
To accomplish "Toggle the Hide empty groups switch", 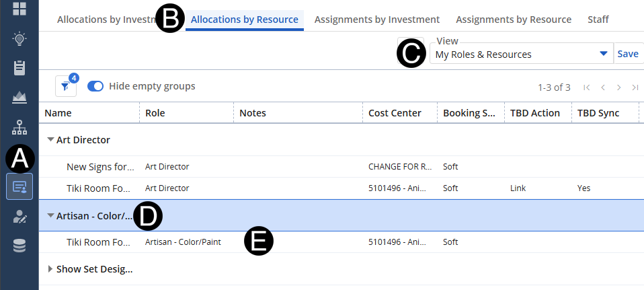I will point(95,86).
